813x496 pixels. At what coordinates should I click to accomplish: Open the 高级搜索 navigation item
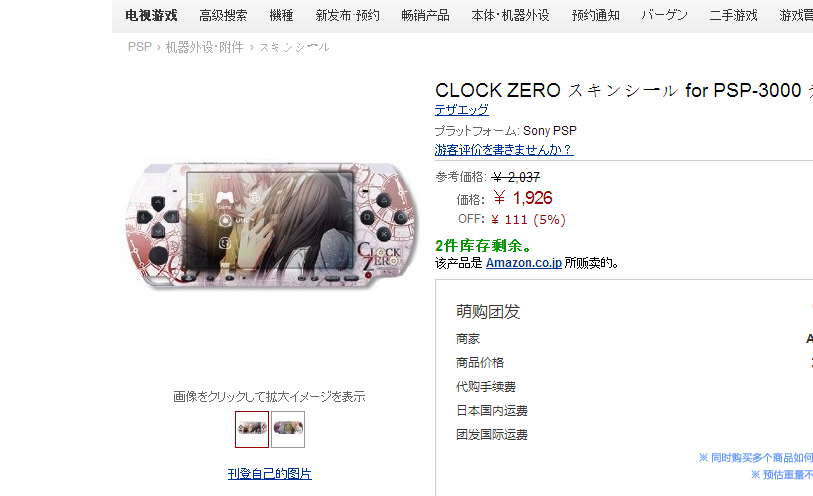[x=223, y=16]
